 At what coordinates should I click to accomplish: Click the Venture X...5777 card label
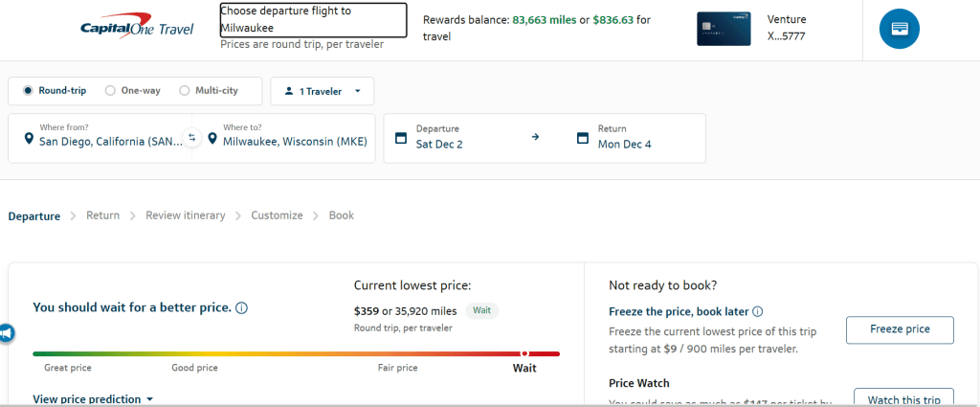[x=787, y=28]
